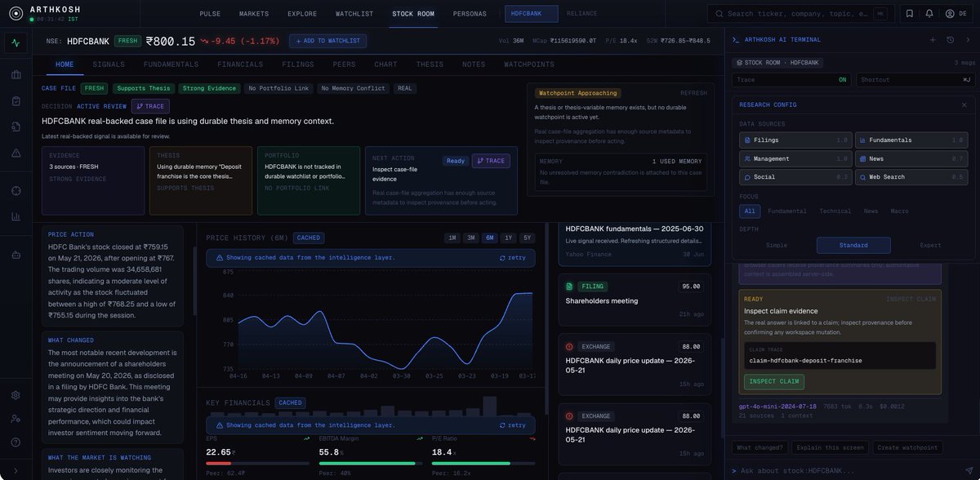
Task: Toggle the Filings data source
Action: tap(795, 140)
